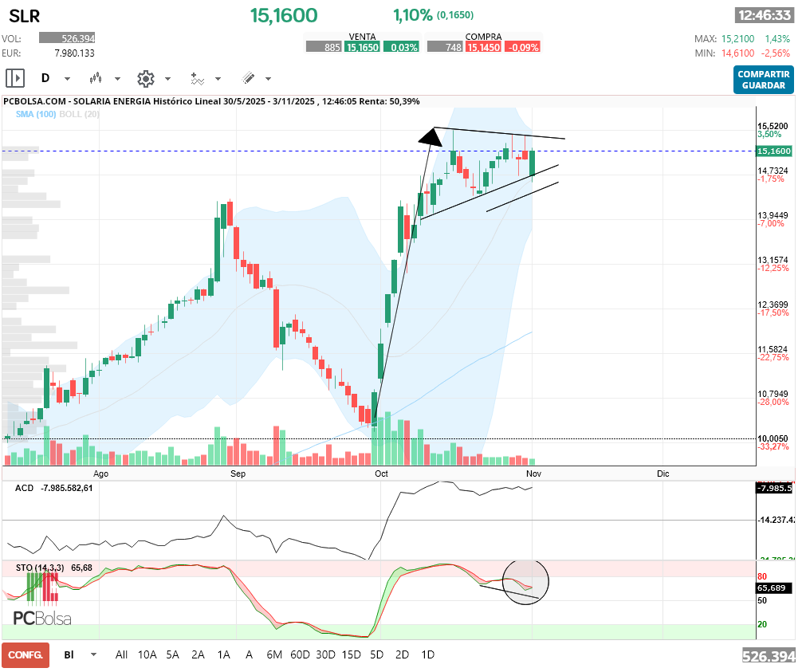The height and width of the screenshot is (672, 806).
Task: Choose the candlestick chart type icon
Action: pyautogui.click(x=96, y=78)
